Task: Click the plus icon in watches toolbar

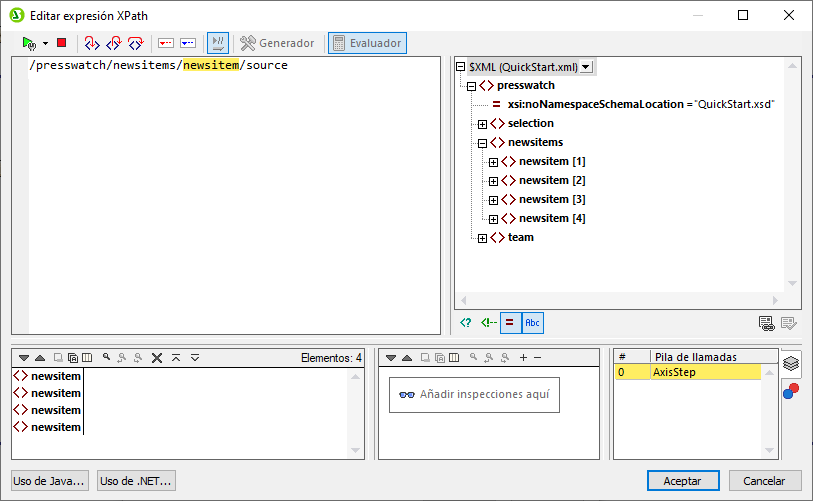Action: (x=522, y=357)
